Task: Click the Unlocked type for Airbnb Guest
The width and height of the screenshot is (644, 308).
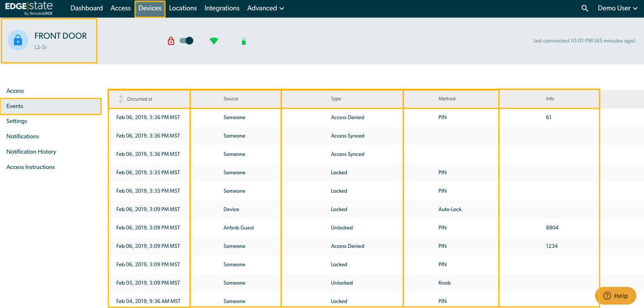Action: point(342,228)
